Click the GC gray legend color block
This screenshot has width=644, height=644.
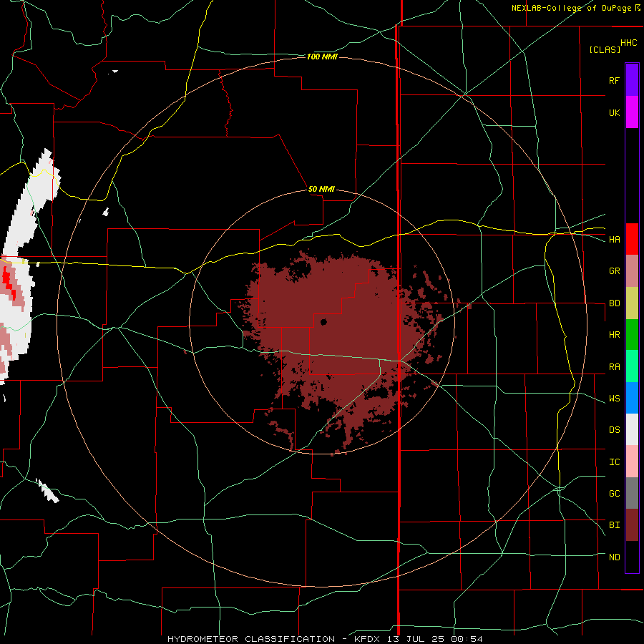point(632,493)
